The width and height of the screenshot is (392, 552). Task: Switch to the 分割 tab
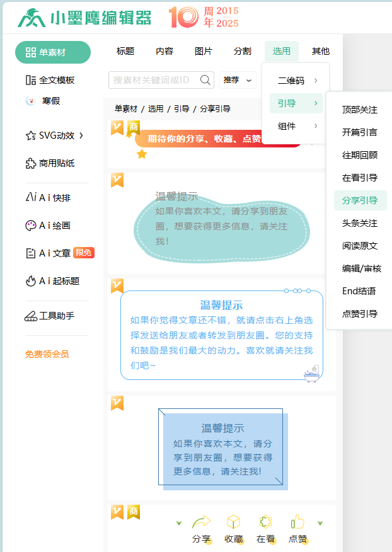pos(242,52)
